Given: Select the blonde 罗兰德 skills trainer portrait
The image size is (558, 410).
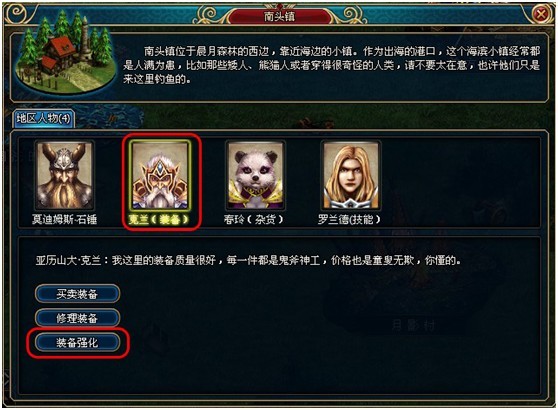Looking at the screenshot, I should [x=351, y=175].
